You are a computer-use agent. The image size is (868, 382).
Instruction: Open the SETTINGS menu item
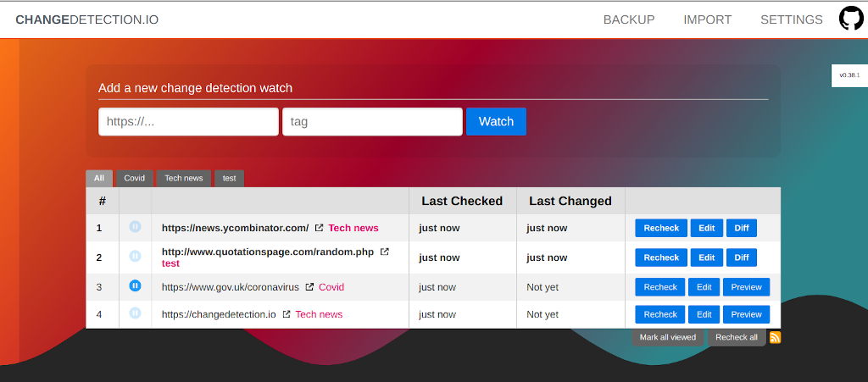pyautogui.click(x=791, y=19)
